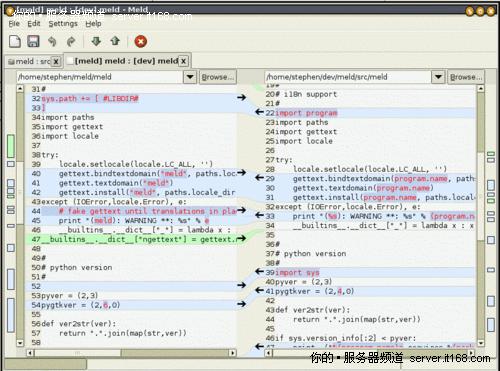Pull line 33 print WARNING change left
This screenshot has width=500, height=371.
[x=259, y=215]
